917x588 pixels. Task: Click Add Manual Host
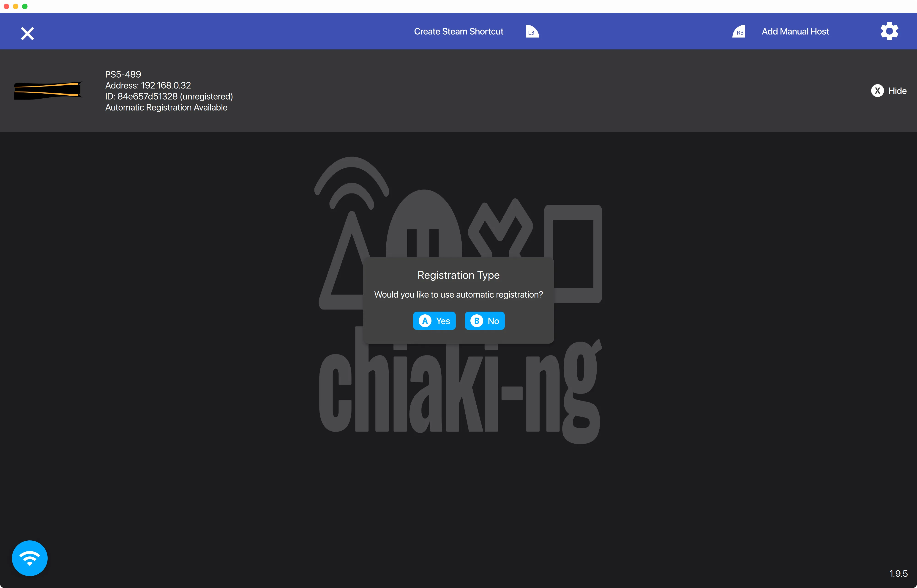[795, 31]
